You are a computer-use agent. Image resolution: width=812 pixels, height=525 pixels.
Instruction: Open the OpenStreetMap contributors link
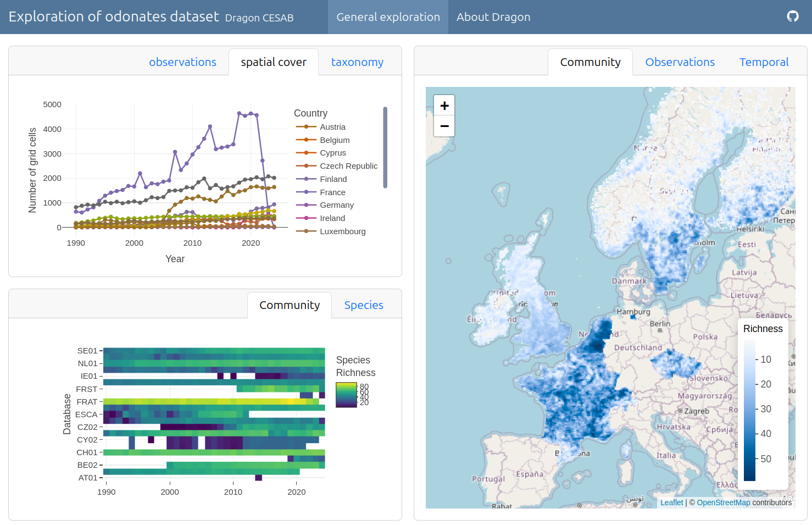coord(723,502)
